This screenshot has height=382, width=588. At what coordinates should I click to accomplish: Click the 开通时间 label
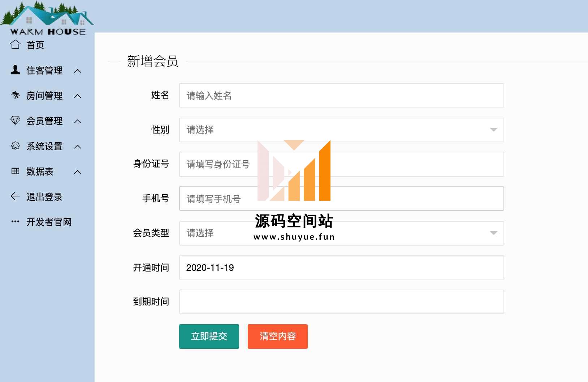point(151,268)
